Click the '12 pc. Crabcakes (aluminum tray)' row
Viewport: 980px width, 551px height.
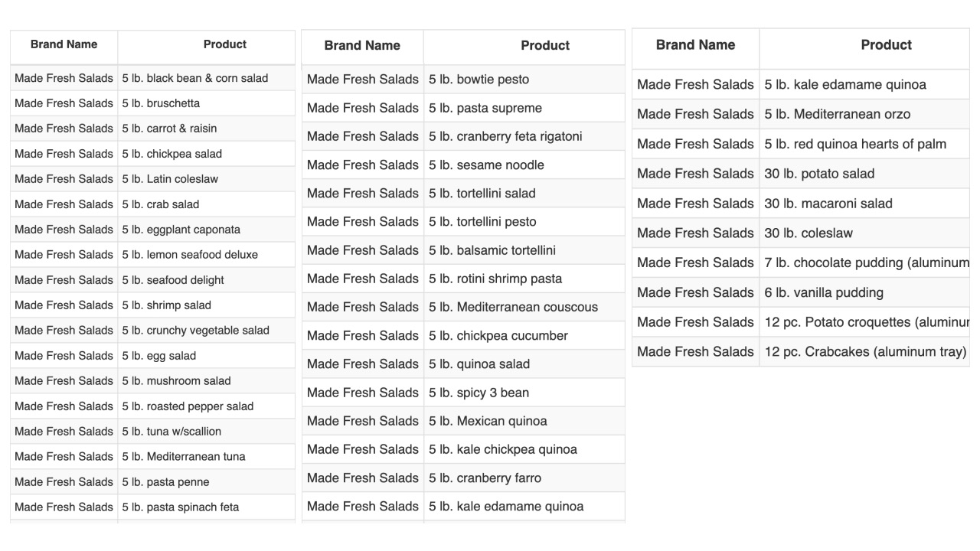(801, 352)
